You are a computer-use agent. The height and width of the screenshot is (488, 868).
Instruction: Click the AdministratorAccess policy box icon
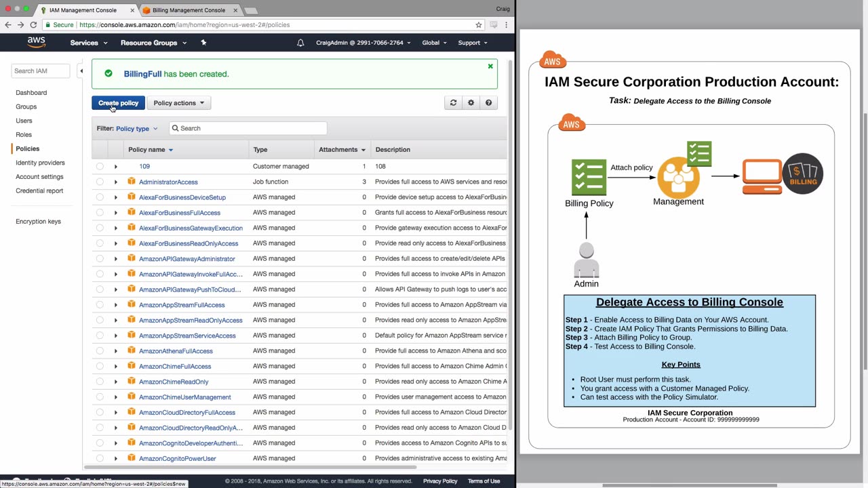132,182
